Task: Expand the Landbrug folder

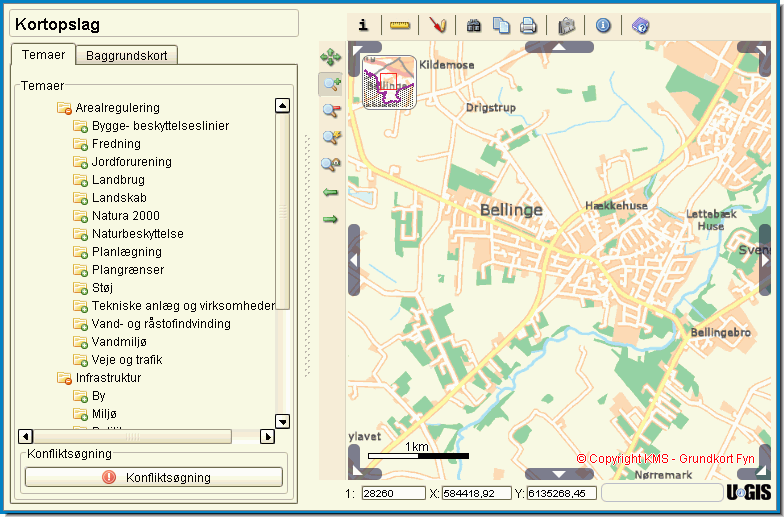Action: (x=80, y=180)
